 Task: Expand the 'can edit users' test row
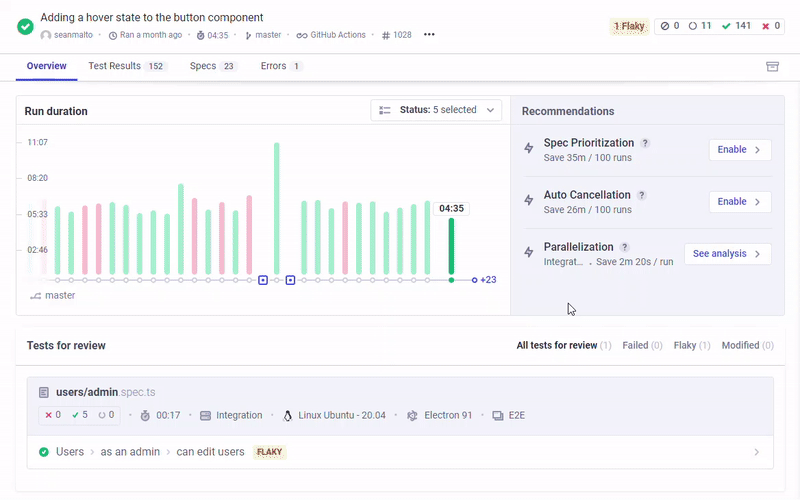tap(400, 452)
